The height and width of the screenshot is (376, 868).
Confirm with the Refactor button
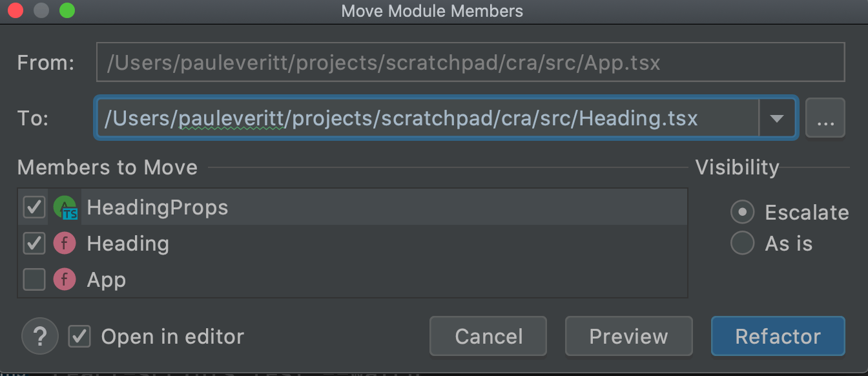[778, 336]
